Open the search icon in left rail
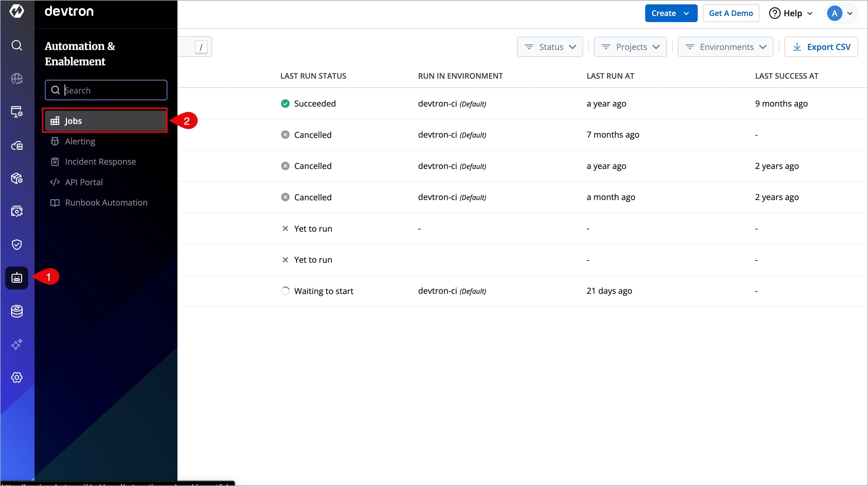 click(x=17, y=45)
